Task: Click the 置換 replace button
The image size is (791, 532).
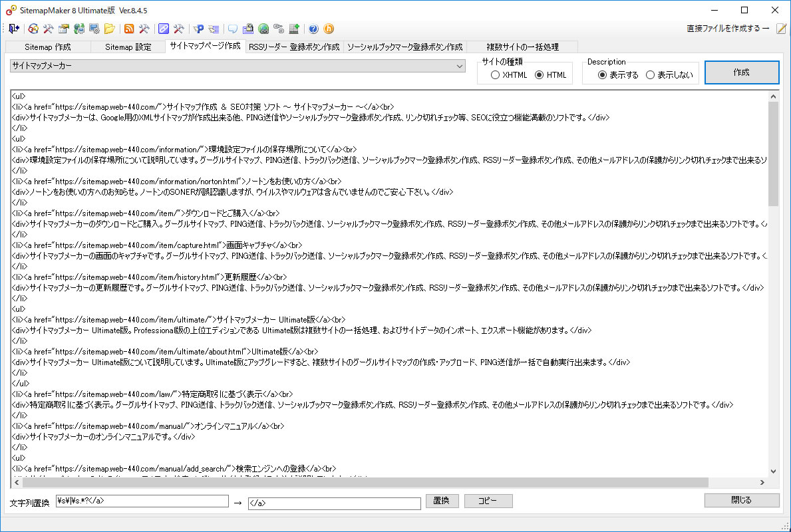Action: coord(442,501)
